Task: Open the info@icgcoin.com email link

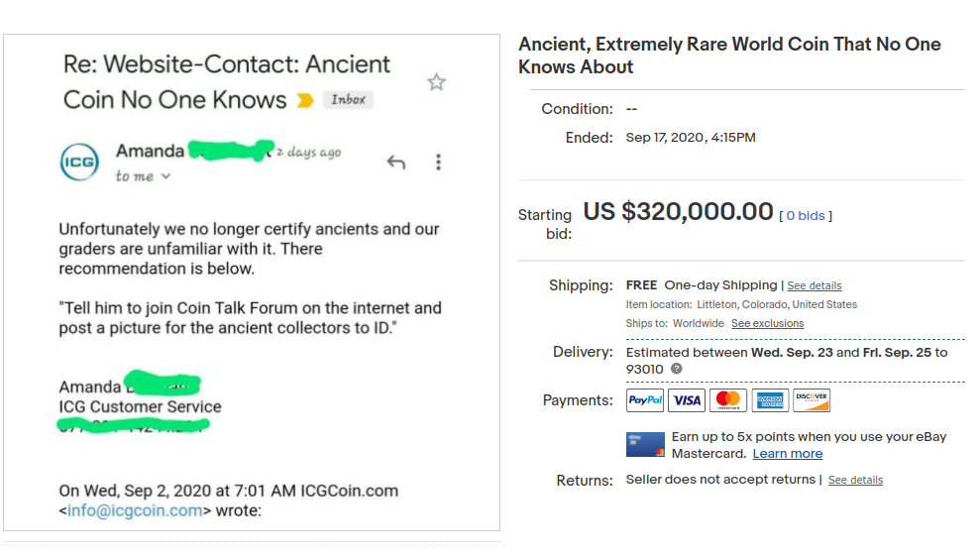Action: [135, 510]
